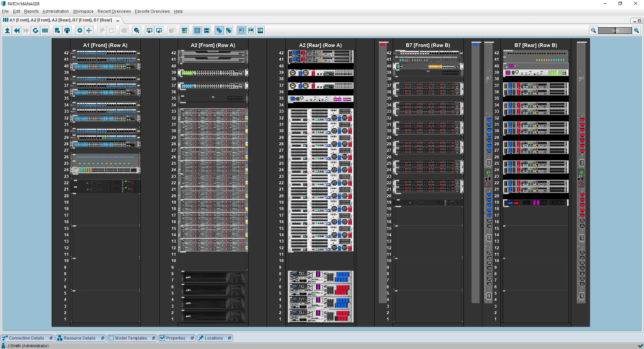Click the back navigation arrow icon

click(x=17, y=31)
